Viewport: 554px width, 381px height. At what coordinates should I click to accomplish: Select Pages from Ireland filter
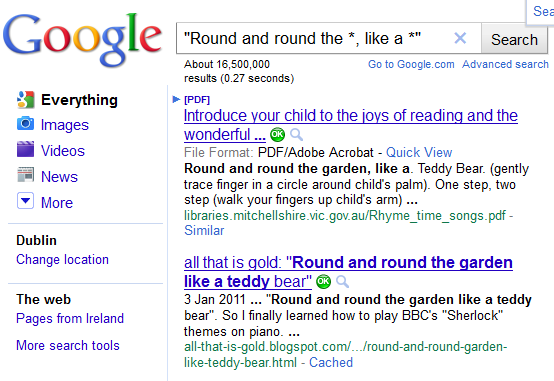coord(70,318)
